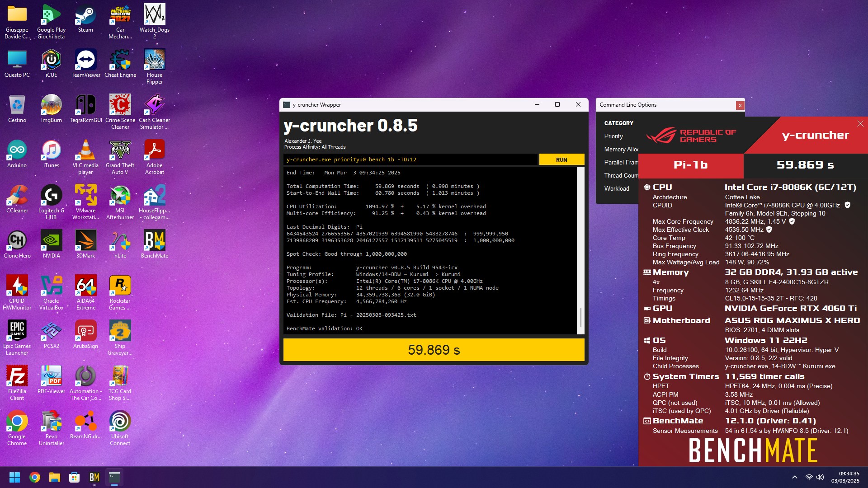Click the yellow RUN button
The image size is (868, 488).
tap(561, 160)
